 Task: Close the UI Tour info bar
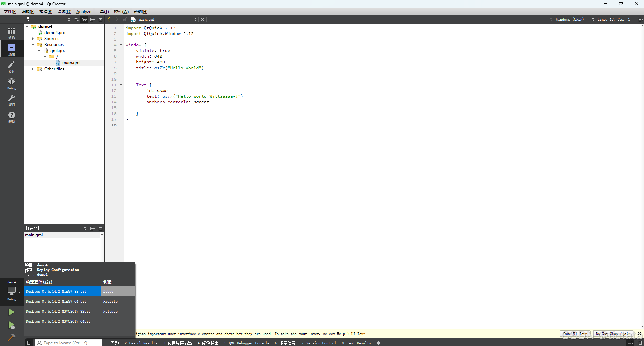tap(639, 334)
